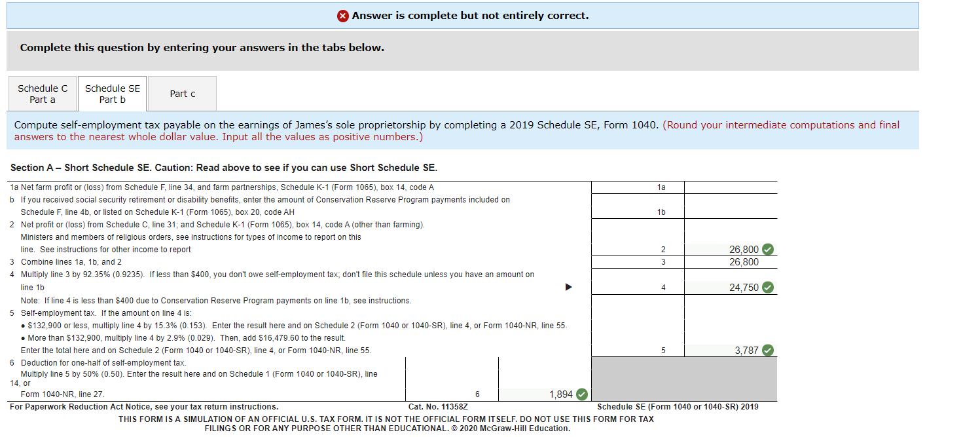This screenshot has width=980, height=437.
Task: Click the green checkmark beside line 2
Action: [x=767, y=249]
